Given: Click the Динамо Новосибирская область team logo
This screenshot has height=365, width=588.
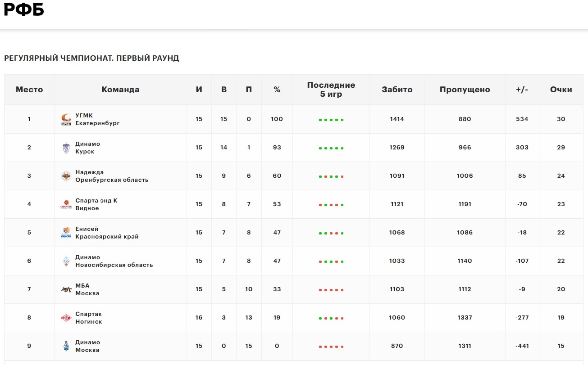Looking at the screenshot, I should 66,261.
